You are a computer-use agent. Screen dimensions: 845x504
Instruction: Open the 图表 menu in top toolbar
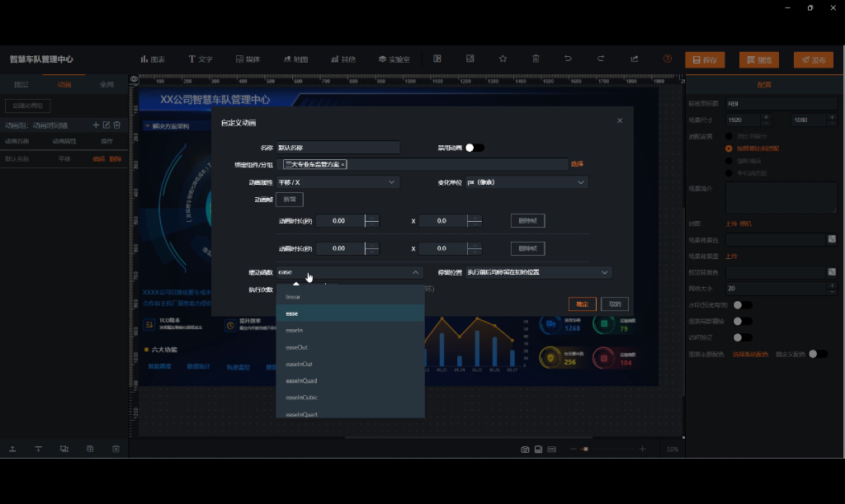pyautogui.click(x=153, y=59)
